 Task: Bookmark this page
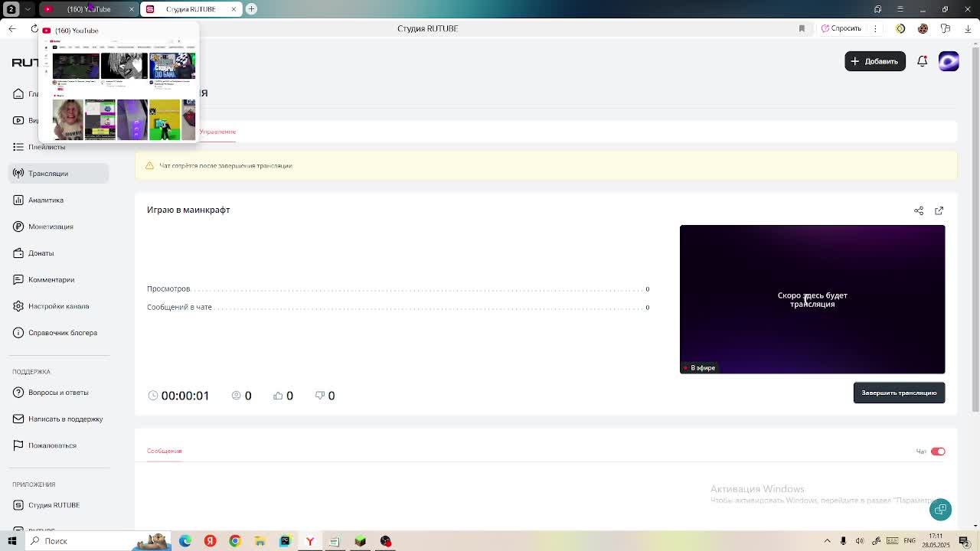tap(802, 29)
